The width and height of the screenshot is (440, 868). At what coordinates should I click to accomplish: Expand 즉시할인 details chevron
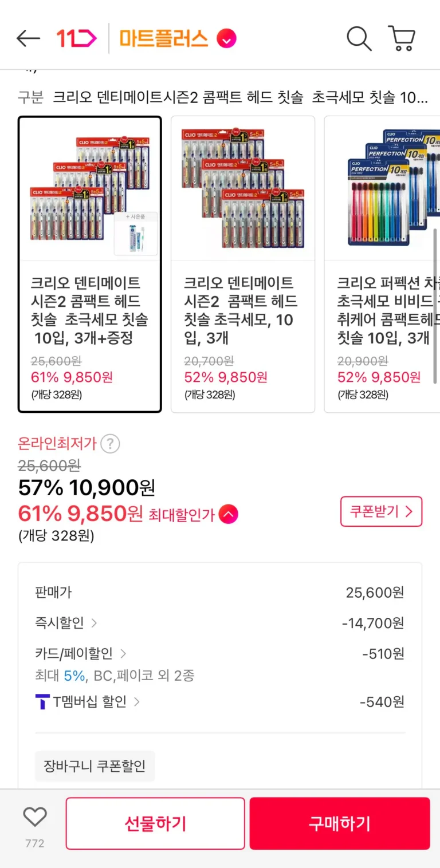click(94, 623)
